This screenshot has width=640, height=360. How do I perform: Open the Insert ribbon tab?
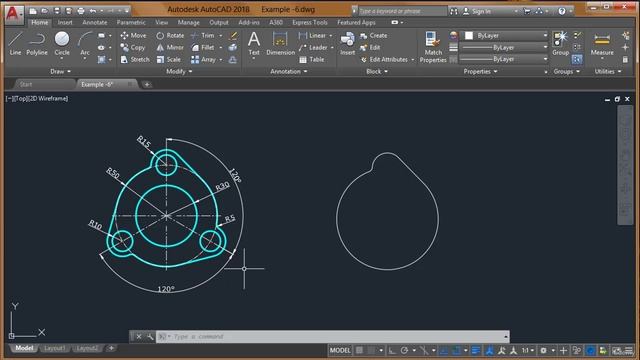[65, 22]
